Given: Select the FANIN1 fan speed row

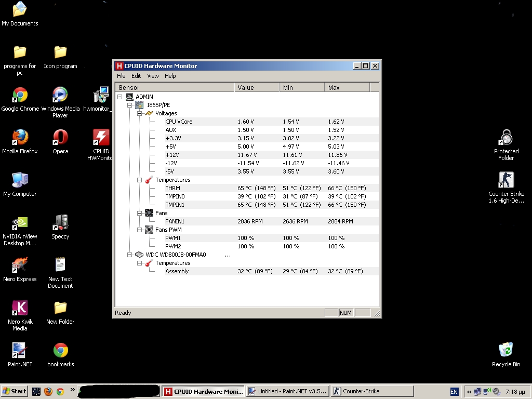Looking at the screenshot, I should click(x=272, y=221).
